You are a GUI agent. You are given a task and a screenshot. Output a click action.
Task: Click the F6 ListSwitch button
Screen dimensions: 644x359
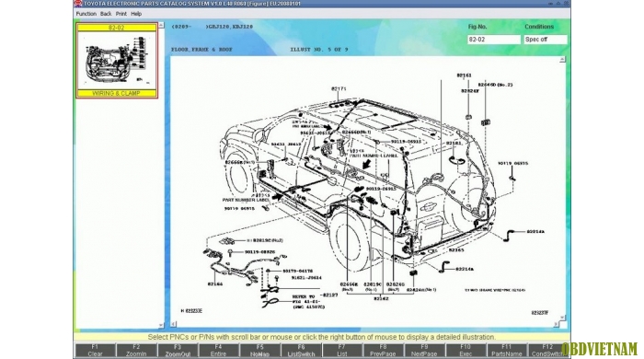point(302,351)
